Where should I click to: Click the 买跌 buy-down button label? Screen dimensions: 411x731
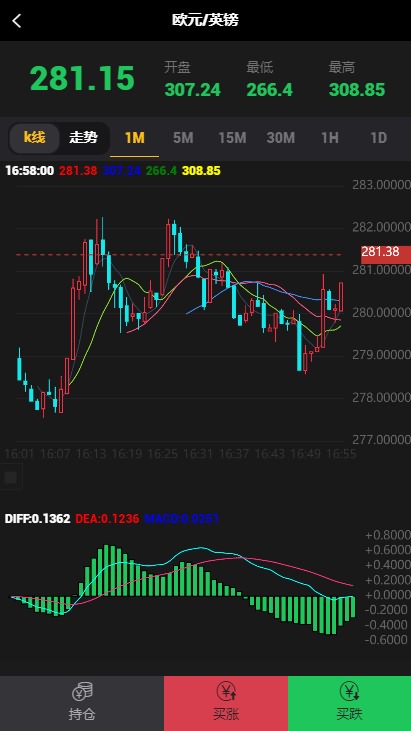coord(349,714)
